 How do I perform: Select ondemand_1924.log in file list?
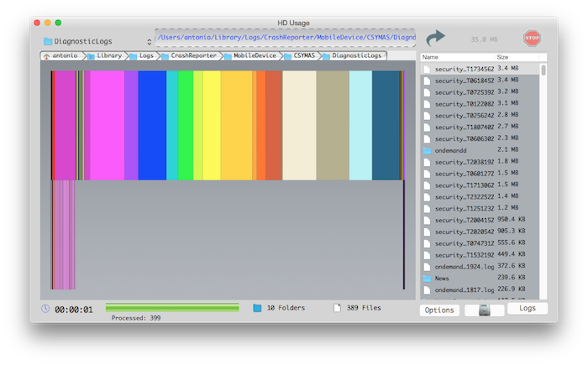pos(480,267)
